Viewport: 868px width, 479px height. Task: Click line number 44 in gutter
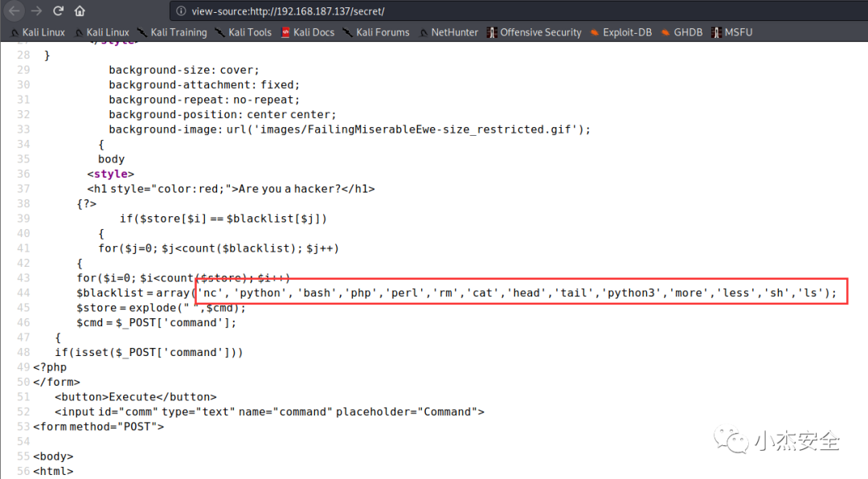(23, 293)
